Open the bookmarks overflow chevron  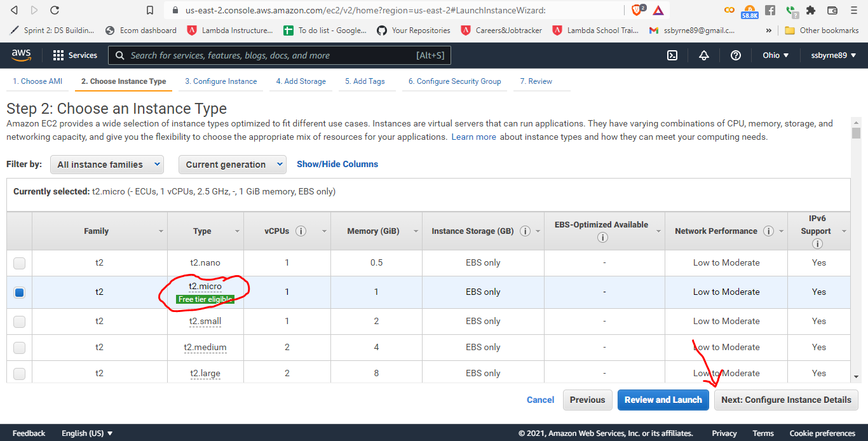tap(769, 31)
